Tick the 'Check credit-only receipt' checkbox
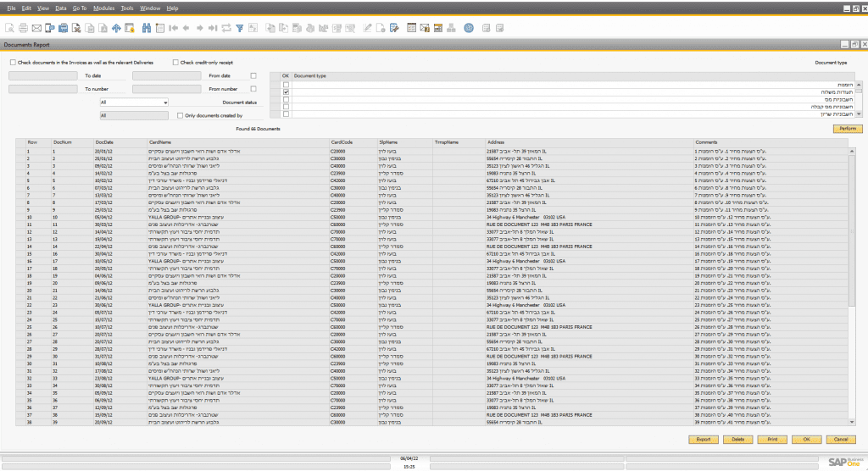868x471 pixels. pos(175,62)
